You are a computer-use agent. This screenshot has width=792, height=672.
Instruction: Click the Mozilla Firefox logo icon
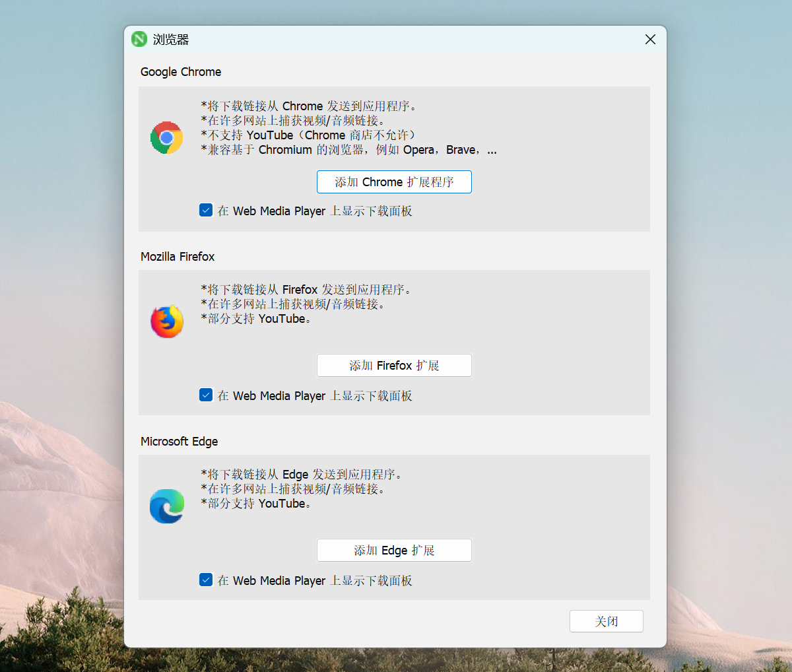point(167,321)
